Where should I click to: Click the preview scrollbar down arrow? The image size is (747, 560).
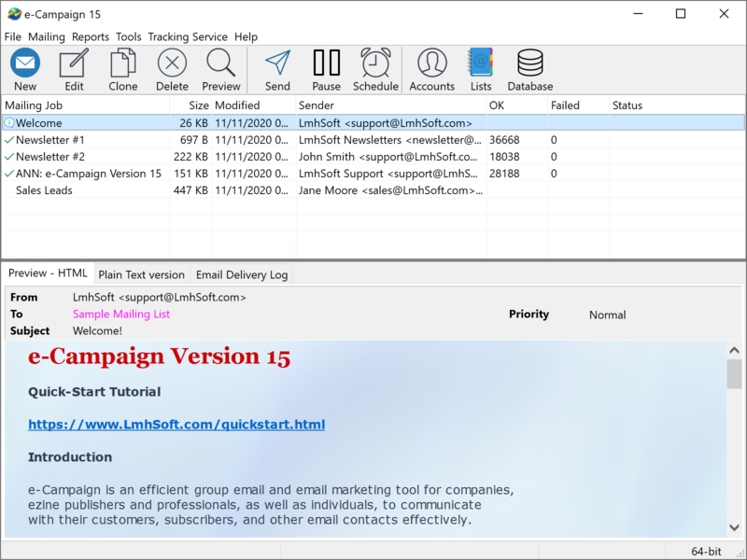735,526
